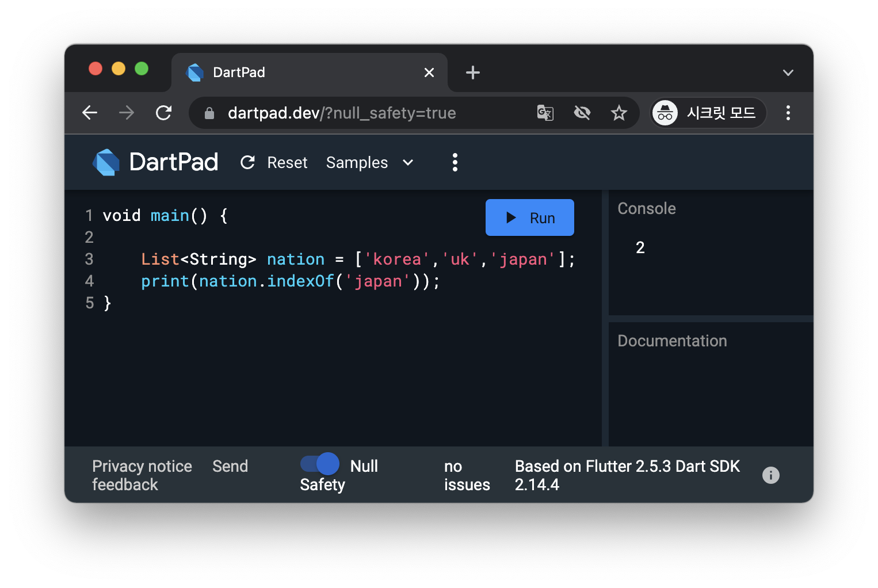Open incognito profile button 시크릿 모드

[708, 113]
